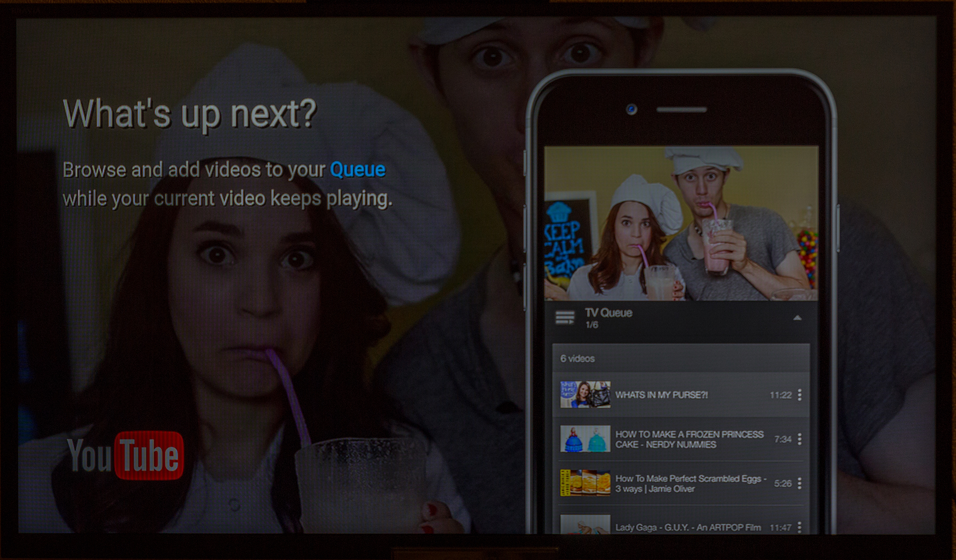Image resolution: width=956 pixels, height=560 pixels.
Task: Click 'HOW TO MAKE A FROZEN PRINCESS CAKE' title
Action: pos(690,439)
